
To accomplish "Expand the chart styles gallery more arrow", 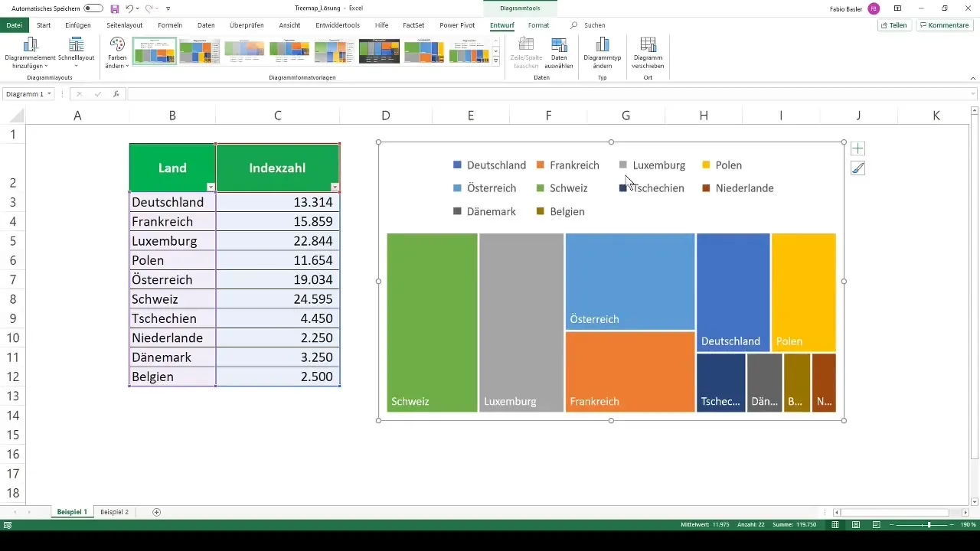I will coord(496,60).
